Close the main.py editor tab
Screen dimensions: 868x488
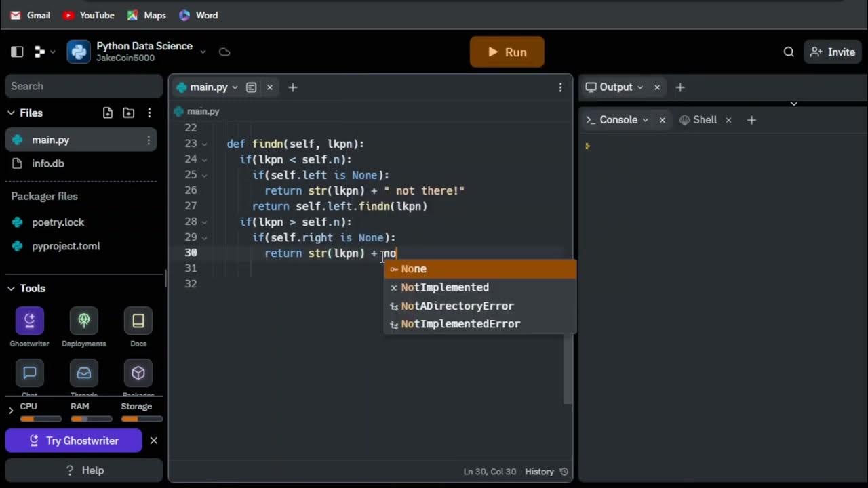269,87
